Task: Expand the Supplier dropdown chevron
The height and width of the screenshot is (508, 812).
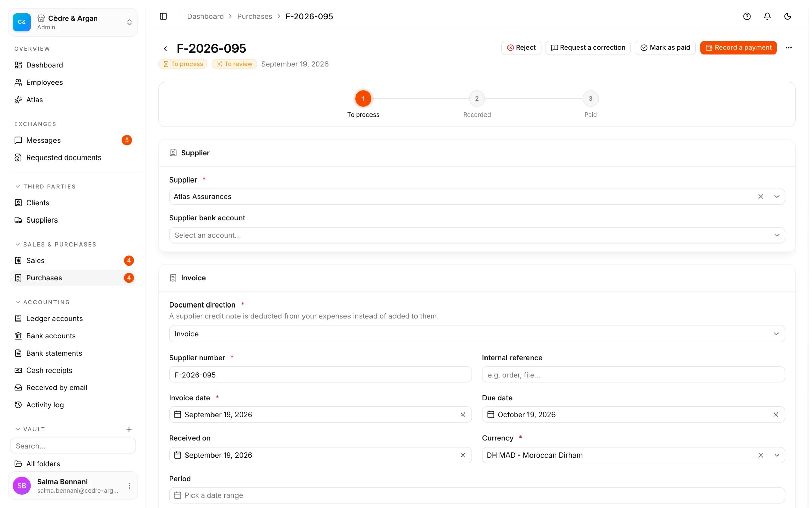Action: tap(776, 197)
